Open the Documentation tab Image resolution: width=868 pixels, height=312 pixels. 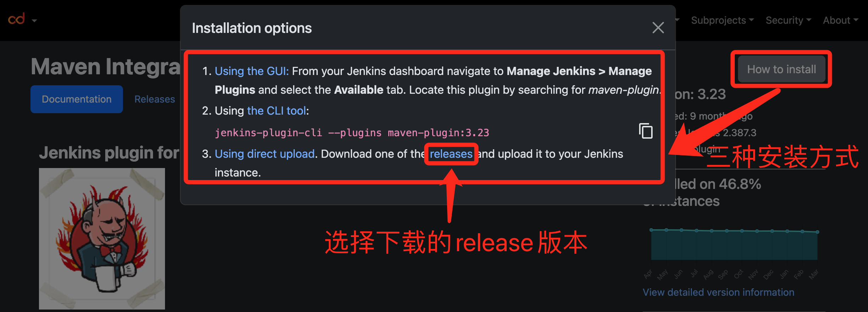click(x=77, y=99)
